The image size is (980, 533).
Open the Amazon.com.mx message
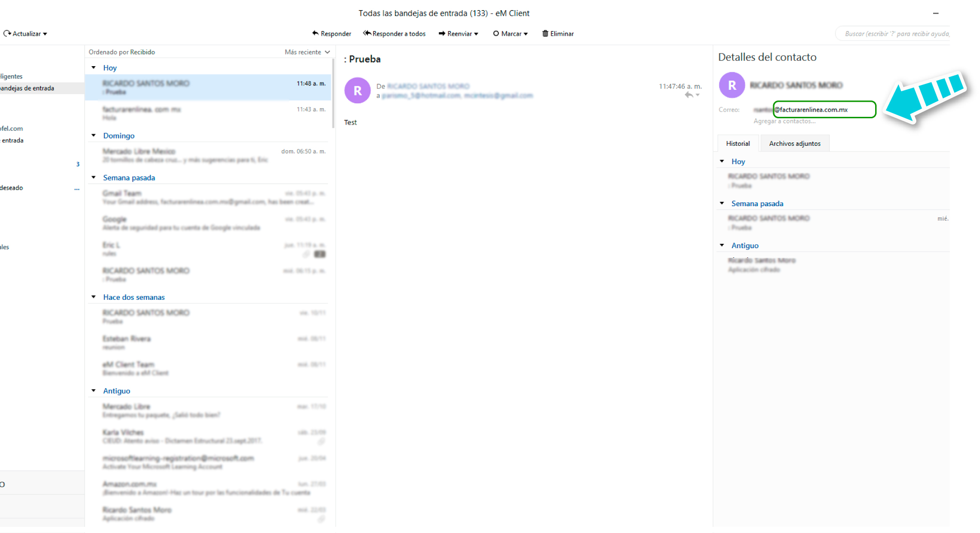tap(208, 488)
